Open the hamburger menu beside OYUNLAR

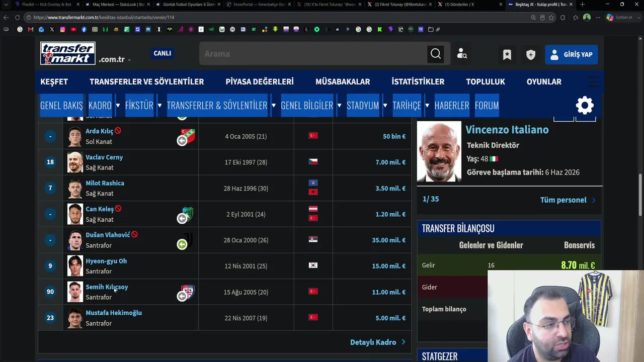tap(593, 81)
